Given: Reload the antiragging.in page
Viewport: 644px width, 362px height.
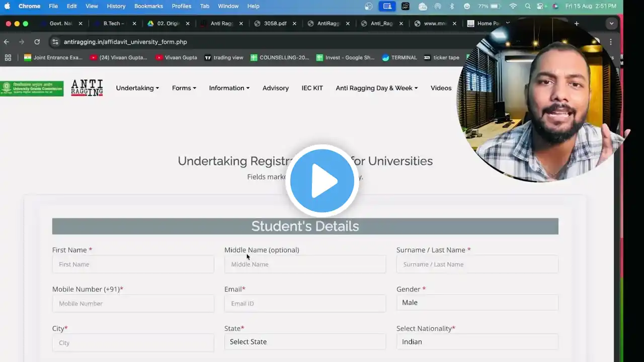Looking at the screenshot, I should click(x=37, y=42).
